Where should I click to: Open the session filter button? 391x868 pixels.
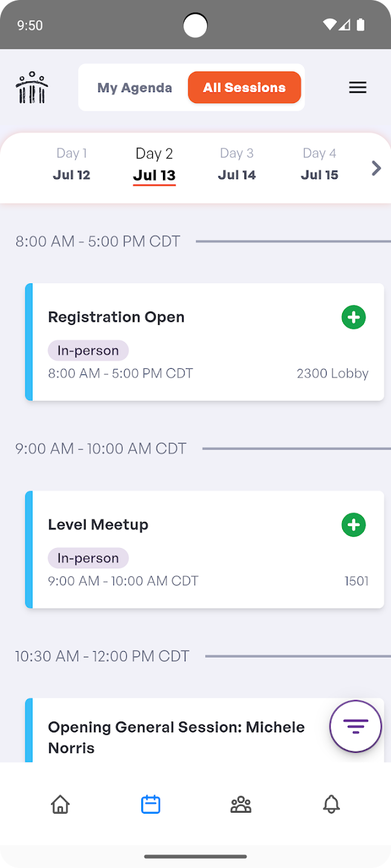click(355, 726)
